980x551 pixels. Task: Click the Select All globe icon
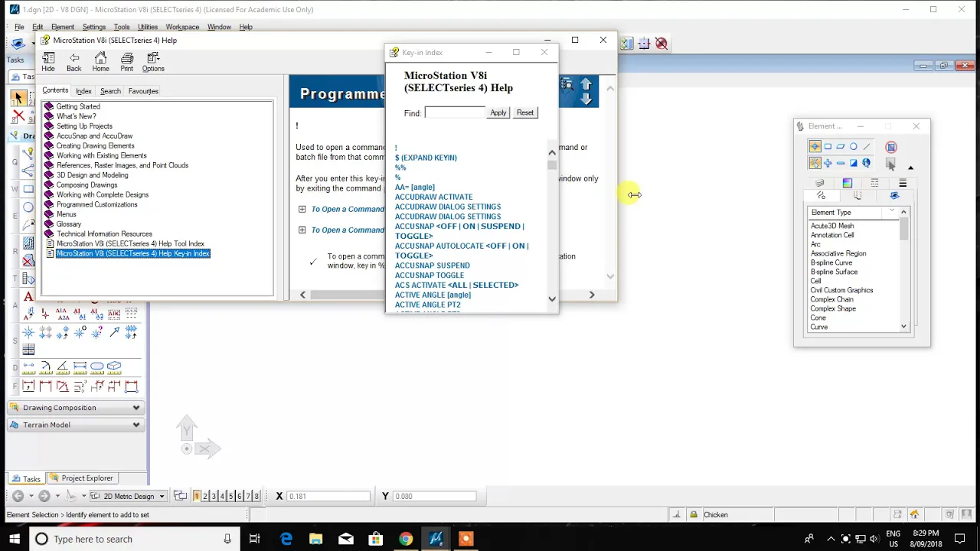pyautogui.click(x=867, y=163)
